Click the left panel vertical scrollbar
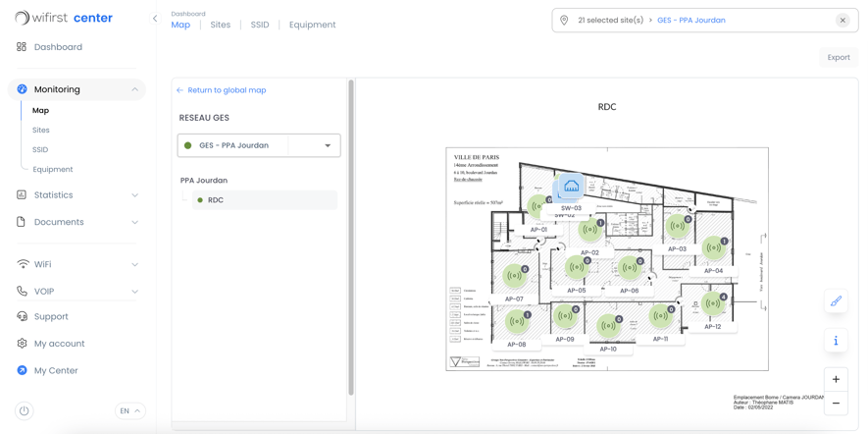868x434 pixels. coord(350,238)
